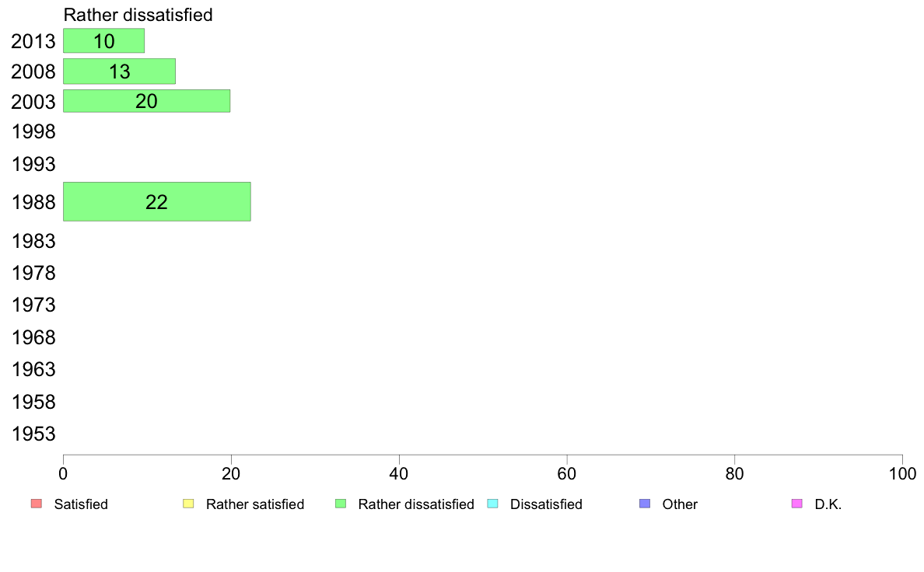Click the 100 tick on x-axis
The height and width of the screenshot is (572, 924).
pyautogui.click(x=902, y=473)
